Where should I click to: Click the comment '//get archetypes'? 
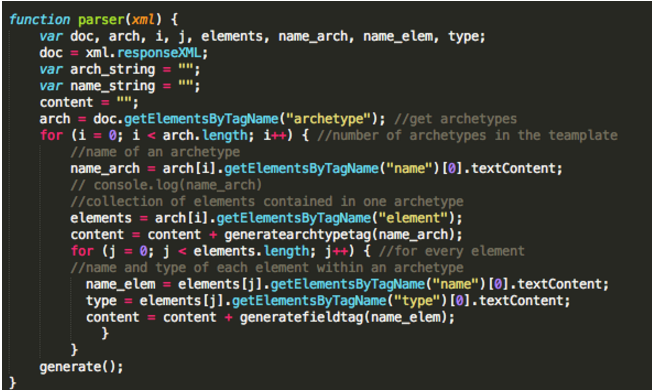(455, 119)
